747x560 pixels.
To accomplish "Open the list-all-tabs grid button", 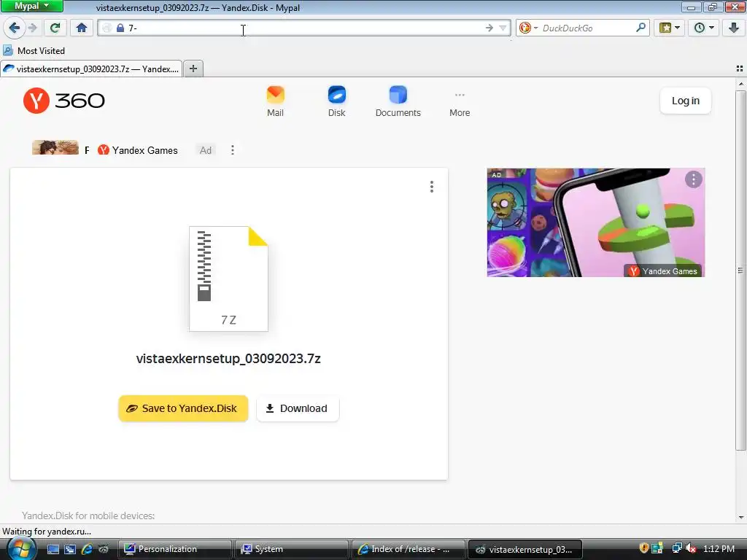I will click(740, 69).
